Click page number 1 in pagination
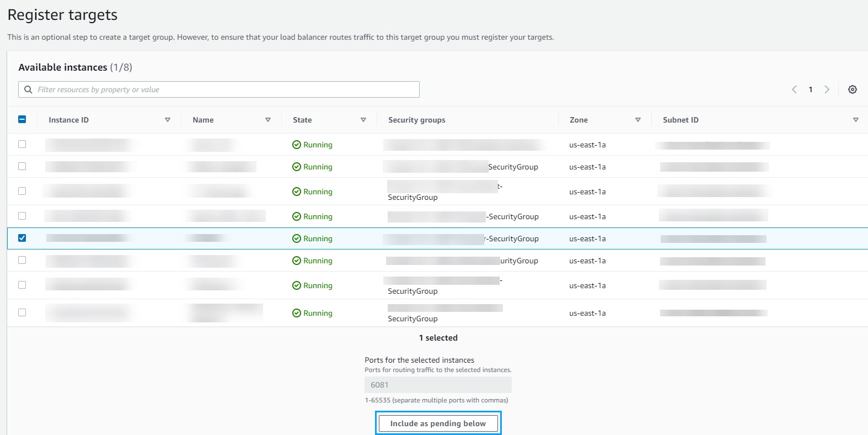Viewport: 868px width, 435px height. pos(810,89)
